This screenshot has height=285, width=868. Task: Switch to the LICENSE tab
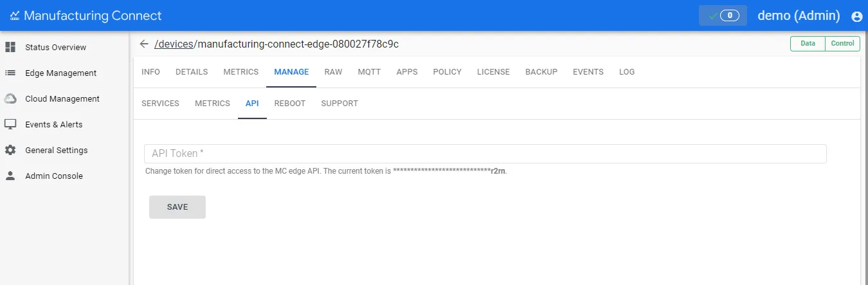tap(493, 72)
